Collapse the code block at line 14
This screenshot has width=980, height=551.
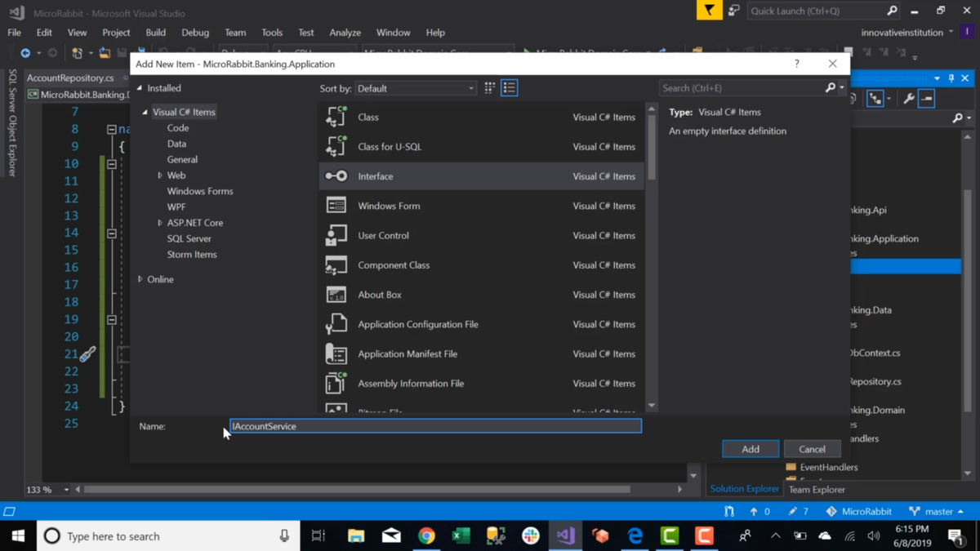112,233
